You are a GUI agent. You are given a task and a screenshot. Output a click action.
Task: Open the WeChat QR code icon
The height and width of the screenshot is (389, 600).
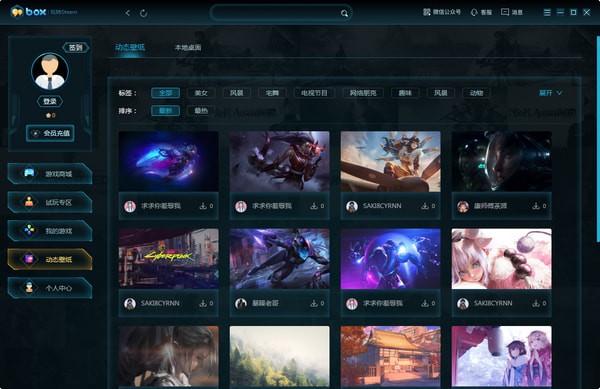click(427, 12)
